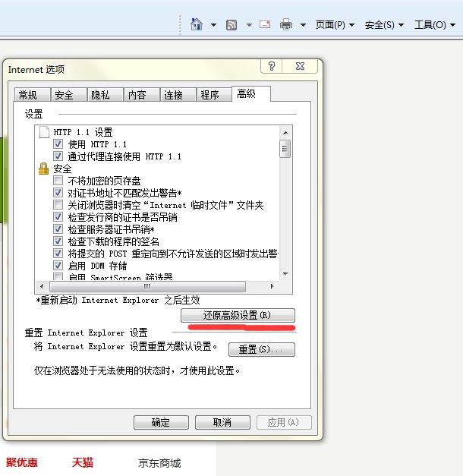Switch to the 安全 tab
463x476 pixels.
(69, 95)
